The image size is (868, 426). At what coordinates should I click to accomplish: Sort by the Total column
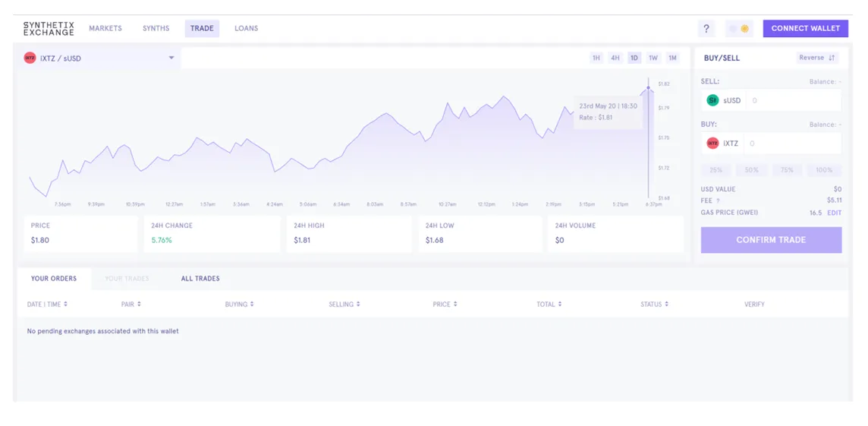(x=549, y=305)
